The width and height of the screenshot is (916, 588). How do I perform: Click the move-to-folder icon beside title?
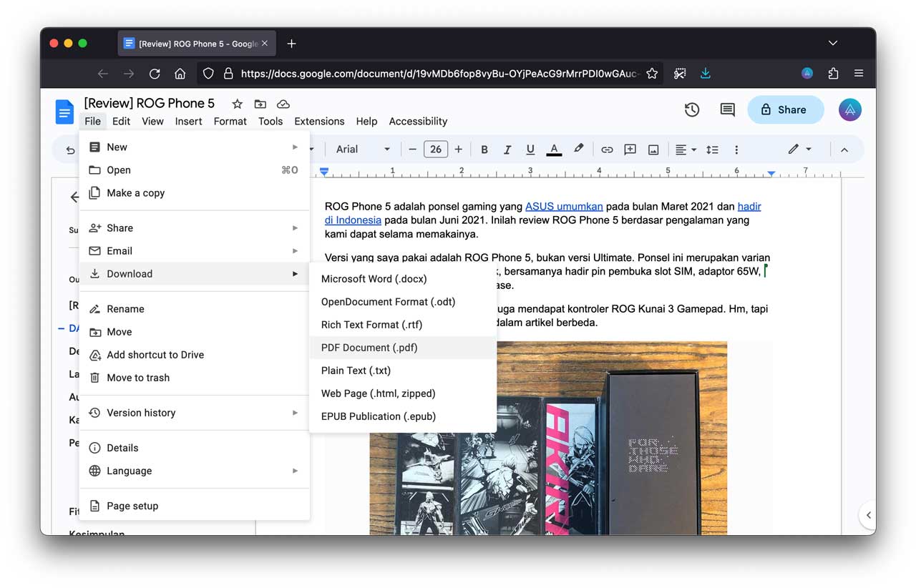tap(260, 104)
